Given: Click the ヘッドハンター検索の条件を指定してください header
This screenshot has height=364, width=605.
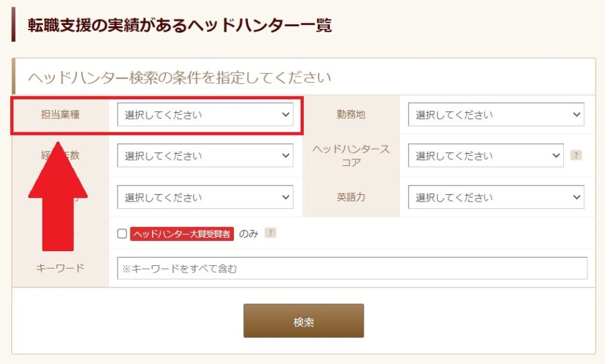Looking at the screenshot, I should (179, 77).
